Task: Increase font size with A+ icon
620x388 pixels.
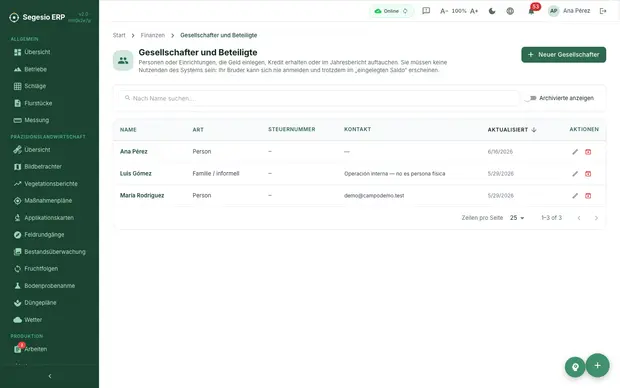Action: (x=474, y=11)
